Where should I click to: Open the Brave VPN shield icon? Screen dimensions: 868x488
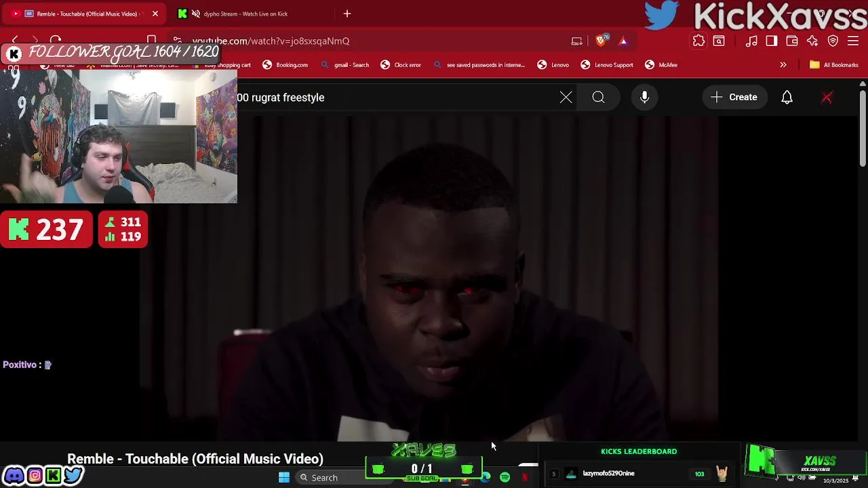[833, 41]
